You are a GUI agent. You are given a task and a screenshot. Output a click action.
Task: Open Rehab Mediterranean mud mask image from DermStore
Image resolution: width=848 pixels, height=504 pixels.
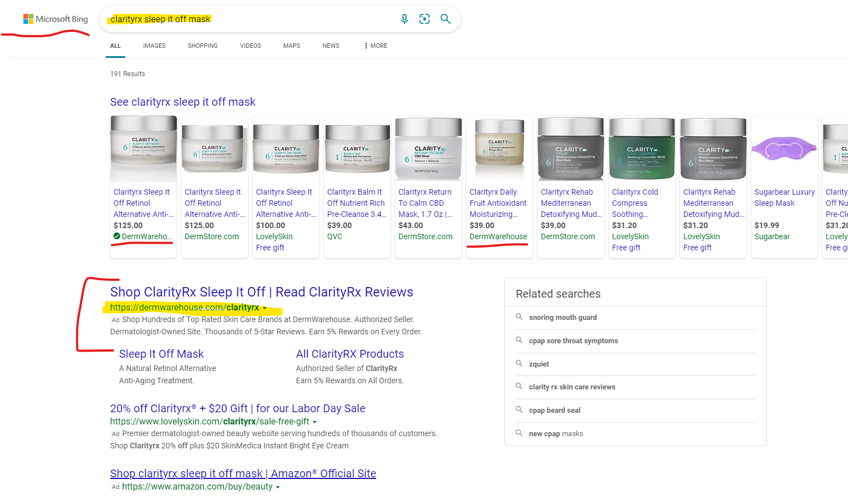coord(571,149)
